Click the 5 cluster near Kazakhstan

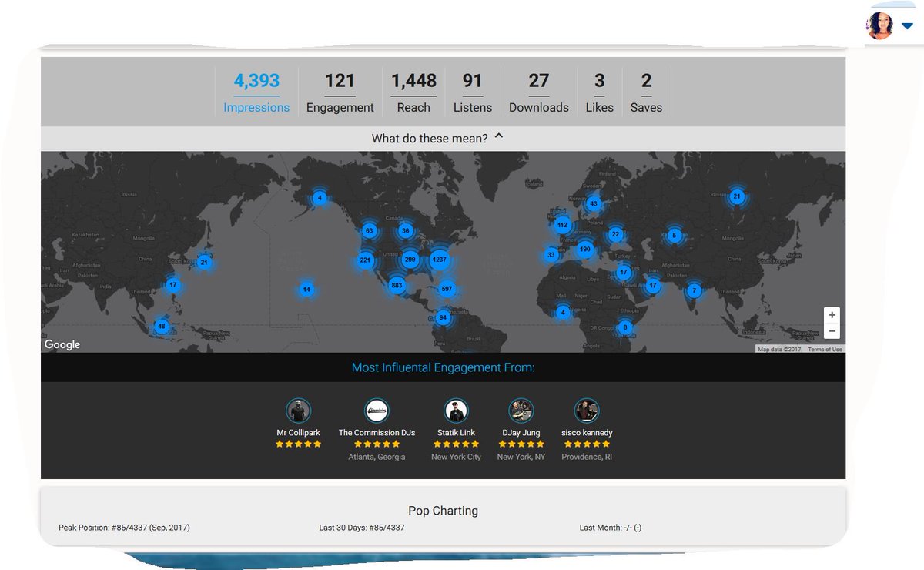tap(675, 236)
